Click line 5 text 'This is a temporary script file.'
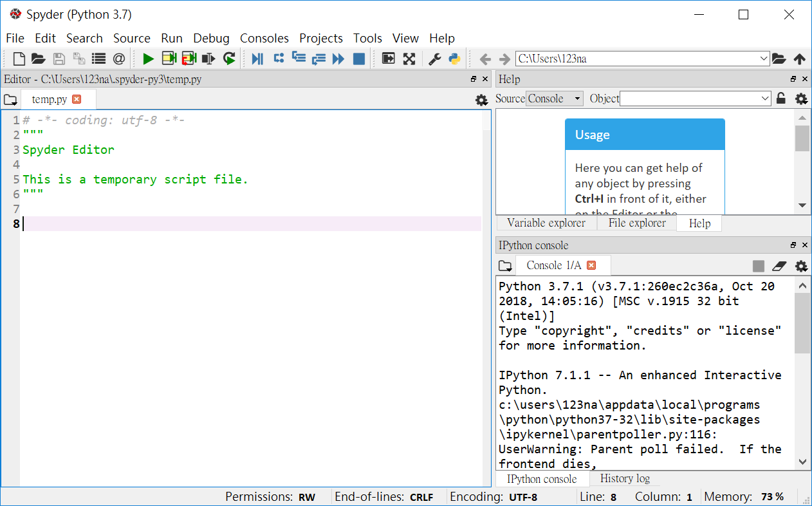Image resolution: width=812 pixels, height=506 pixels. click(x=135, y=180)
